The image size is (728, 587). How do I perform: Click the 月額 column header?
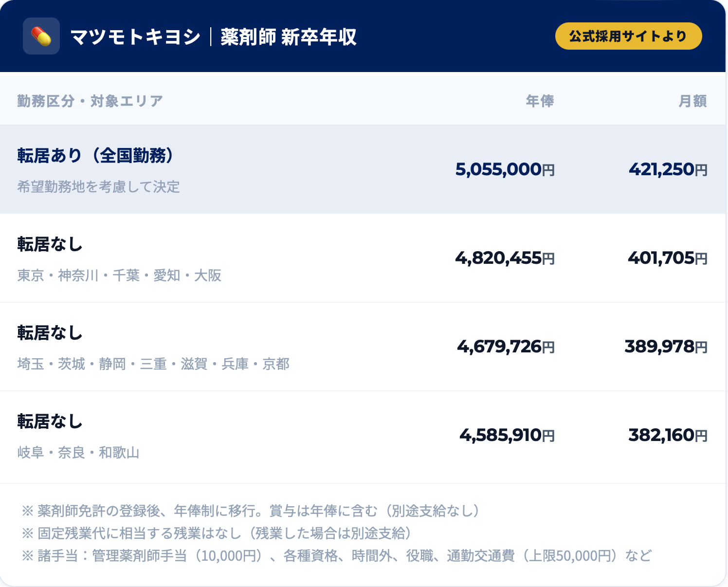pyautogui.click(x=692, y=101)
